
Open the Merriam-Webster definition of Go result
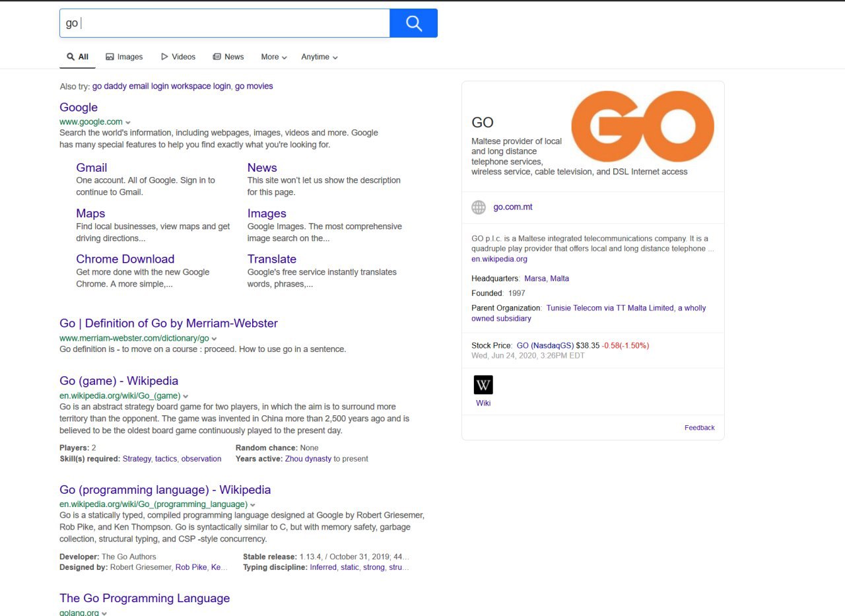point(168,324)
